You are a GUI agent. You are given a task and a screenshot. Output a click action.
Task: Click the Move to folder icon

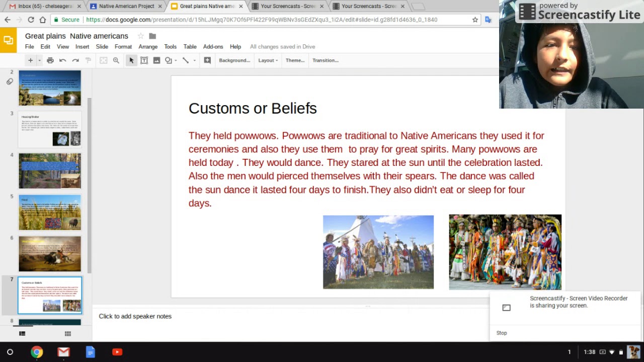pos(152,36)
